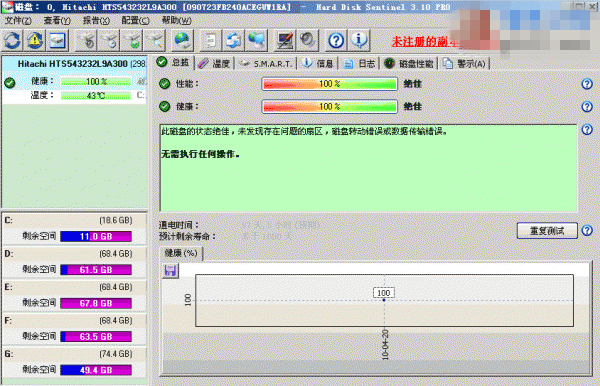600x386 pixels.
Task: Click the blue arrows send report icon
Action: coord(233,40)
